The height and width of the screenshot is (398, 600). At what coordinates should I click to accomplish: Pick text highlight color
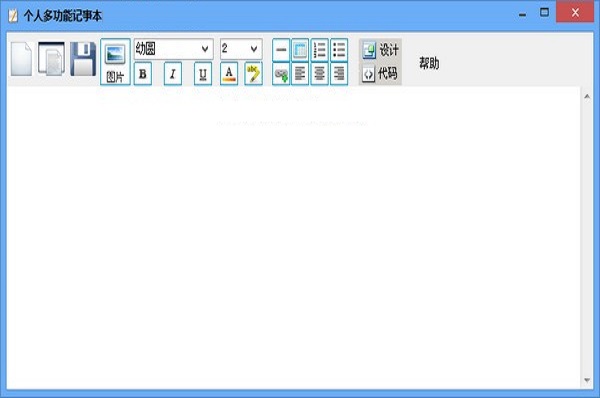pos(253,73)
